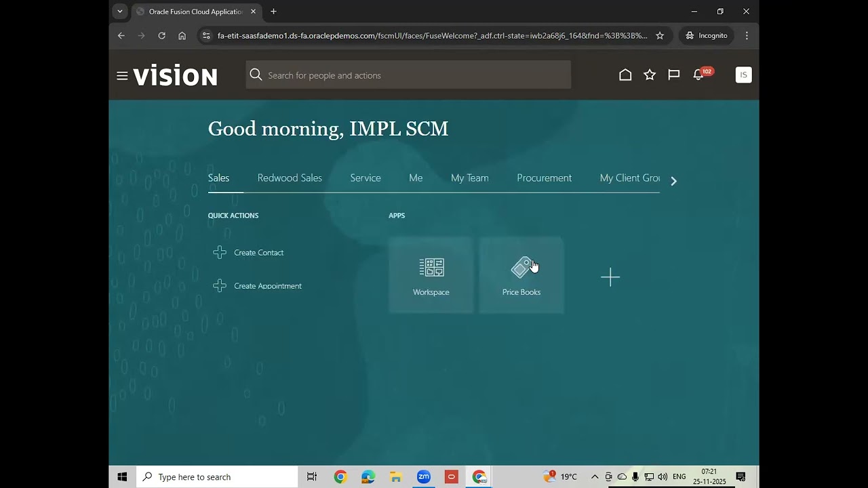Click Create Contact quick action
Image resolution: width=868 pixels, height=488 pixels.
click(258, 252)
